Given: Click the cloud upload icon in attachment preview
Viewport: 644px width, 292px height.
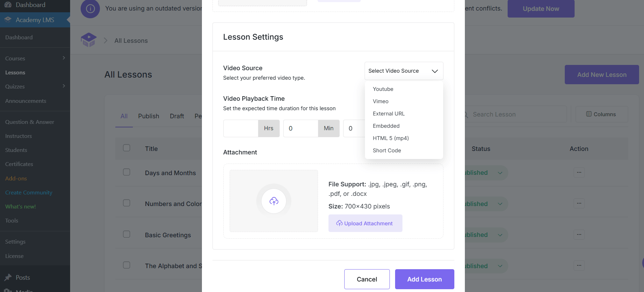Looking at the screenshot, I should [274, 201].
